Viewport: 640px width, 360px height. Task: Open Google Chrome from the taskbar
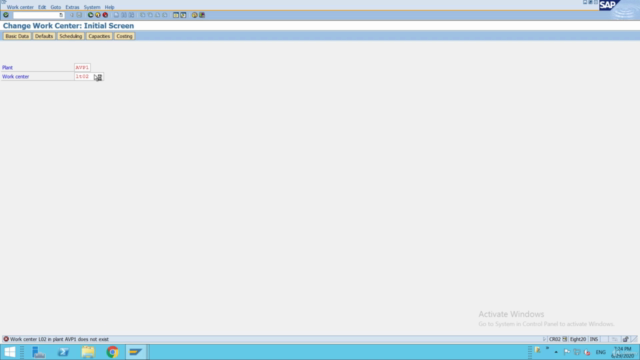point(112,352)
